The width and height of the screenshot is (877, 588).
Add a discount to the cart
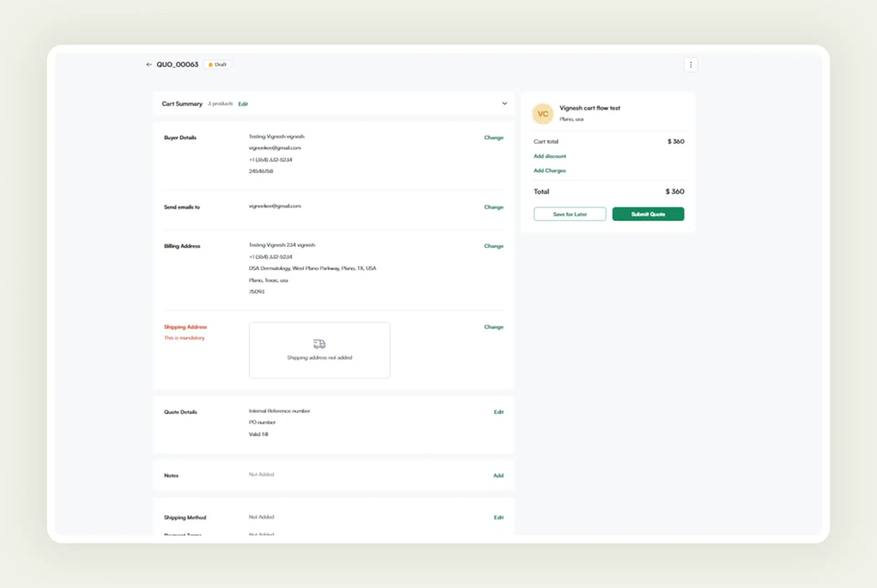pos(549,156)
